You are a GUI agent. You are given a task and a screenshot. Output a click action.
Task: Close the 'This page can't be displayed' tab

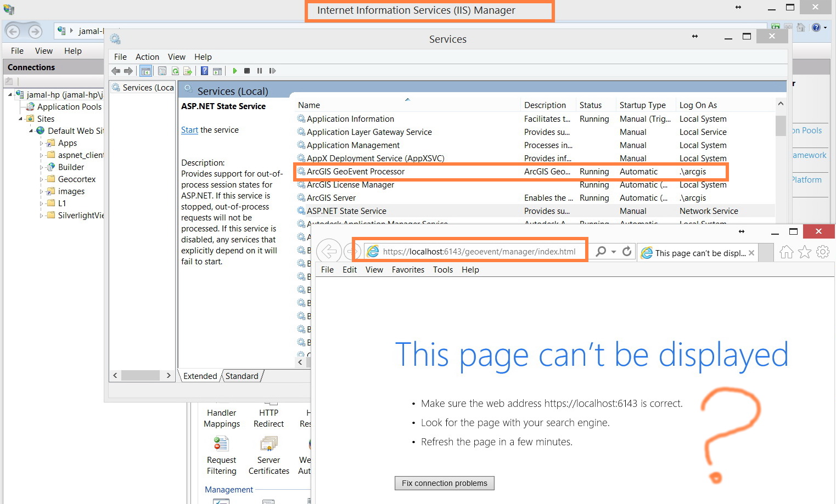751,253
